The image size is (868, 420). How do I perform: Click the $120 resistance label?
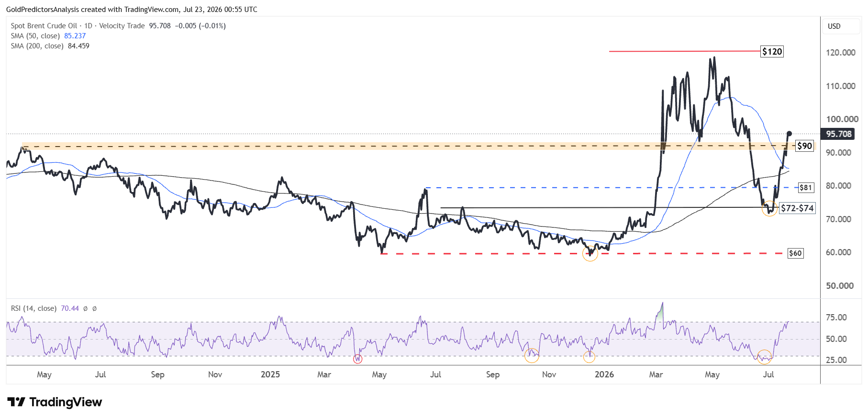tap(772, 52)
